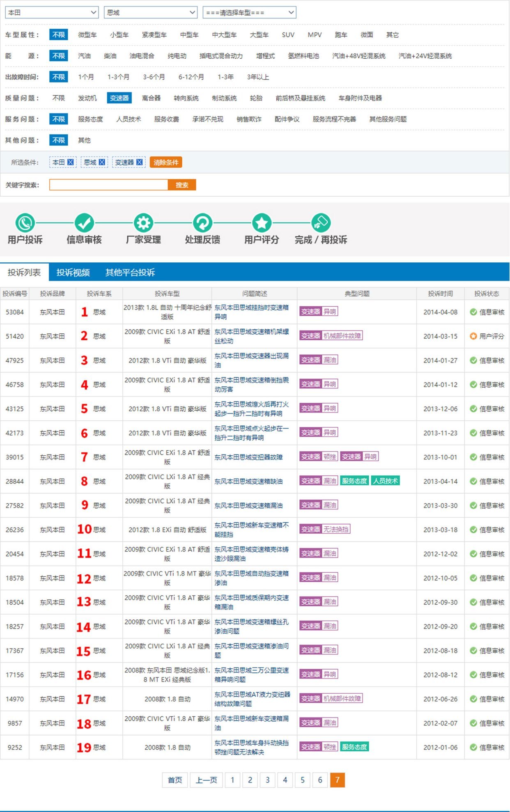Open the 本田 brand dropdown
Image resolution: width=510 pixels, height=812 pixels.
(52, 12)
